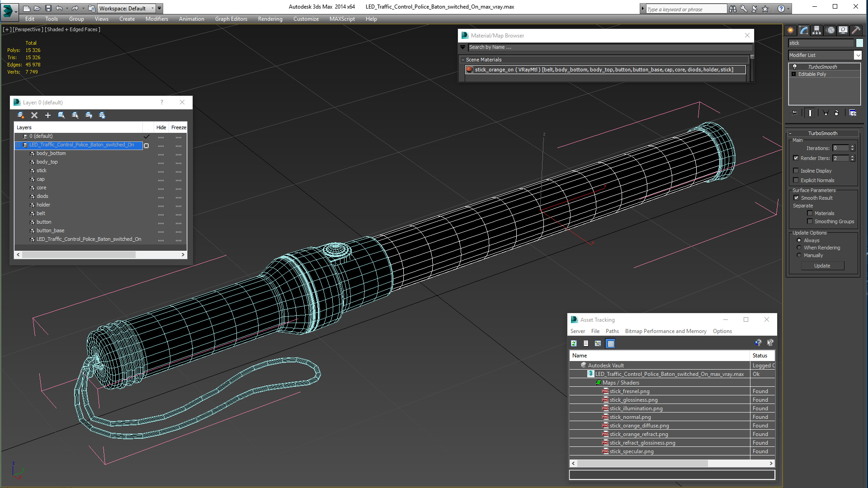The image size is (868, 488).
Task: Toggle Show End Result icon in modifier stack
Action: tap(810, 113)
